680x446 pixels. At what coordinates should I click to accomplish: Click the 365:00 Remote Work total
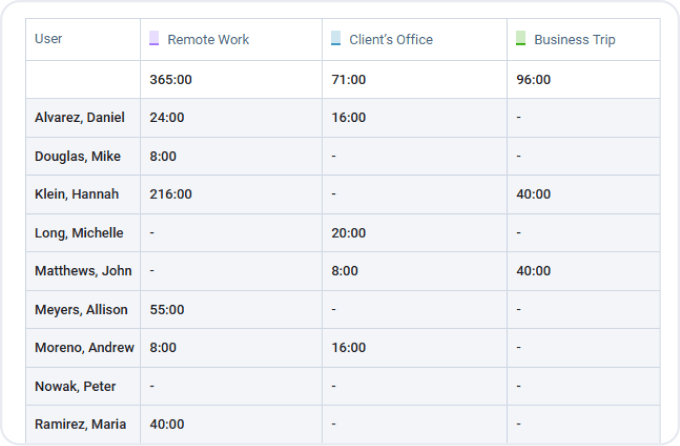click(x=170, y=79)
